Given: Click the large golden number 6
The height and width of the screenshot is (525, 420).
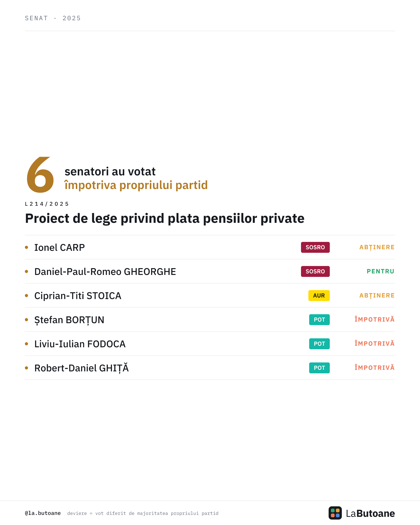Looking at the screenshot, I should click(40, 175).
